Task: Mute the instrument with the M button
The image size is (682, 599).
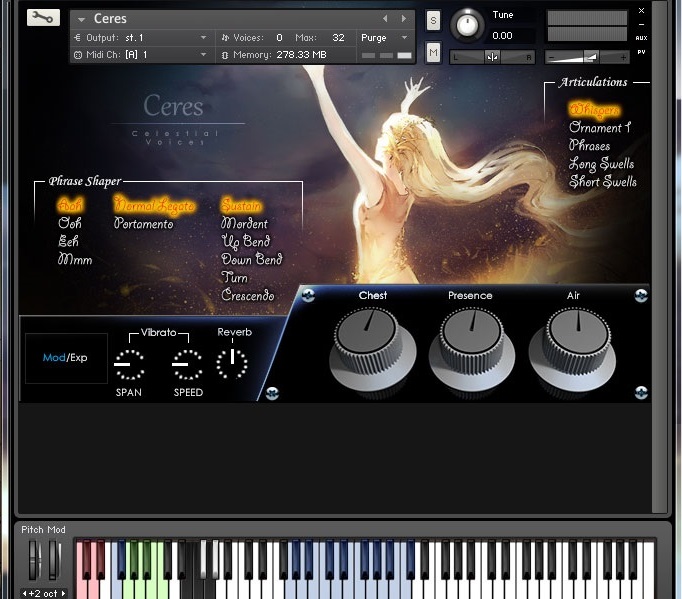Action: (x=433, y=53)
